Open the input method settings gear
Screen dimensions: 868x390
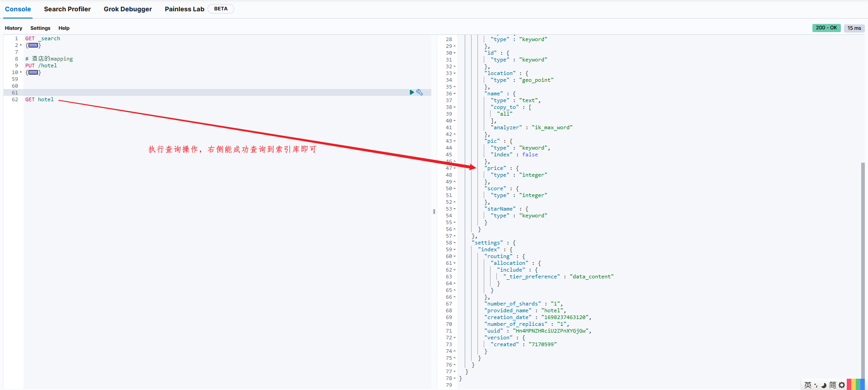point(842,385)
